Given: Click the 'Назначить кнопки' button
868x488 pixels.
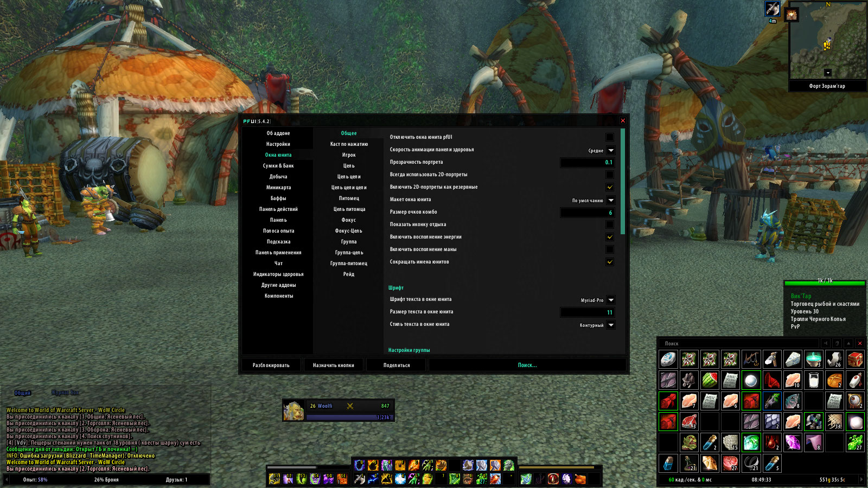Looking at the screenshot, I should [334, 365].
